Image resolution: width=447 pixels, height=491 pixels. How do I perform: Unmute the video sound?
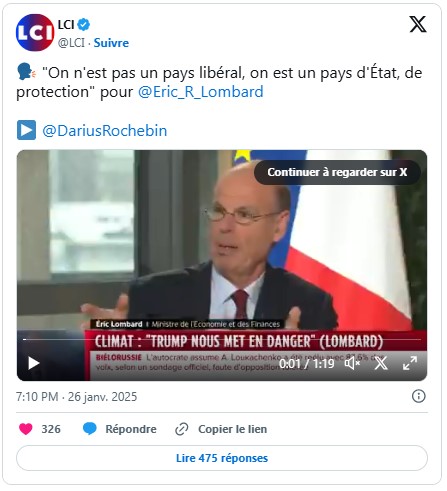point(352,363)
